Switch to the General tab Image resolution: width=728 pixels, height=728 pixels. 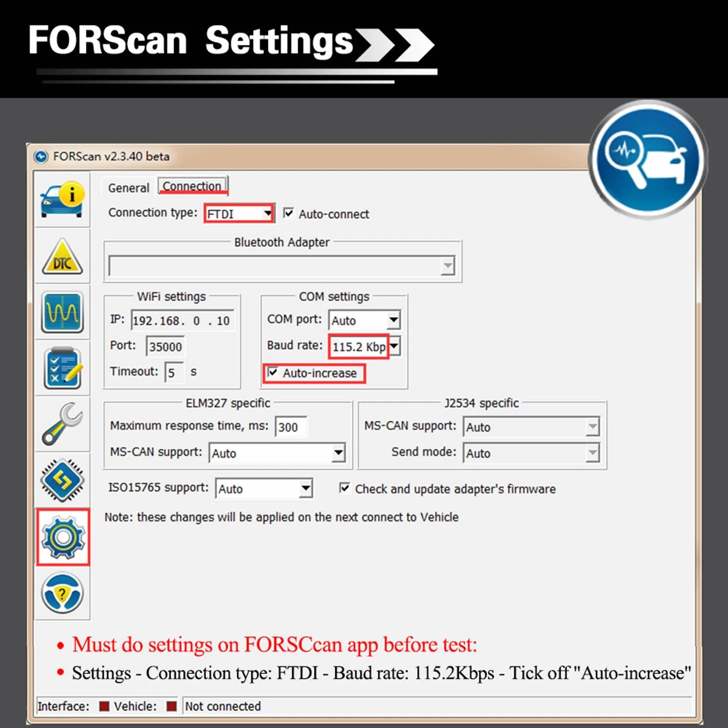[128, 188]
